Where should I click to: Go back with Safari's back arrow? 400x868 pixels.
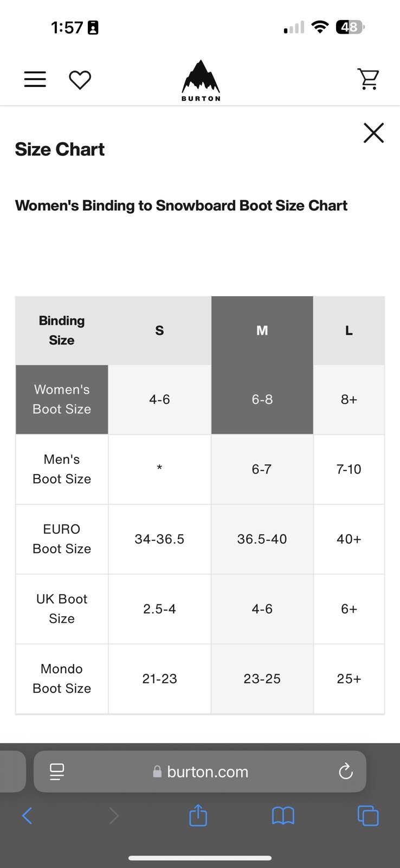[x=27, y=815]
